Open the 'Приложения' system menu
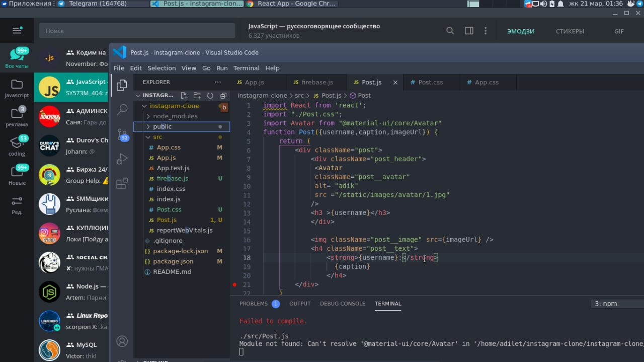The width and height of the screenshot is (644, 362). (27, 4)
